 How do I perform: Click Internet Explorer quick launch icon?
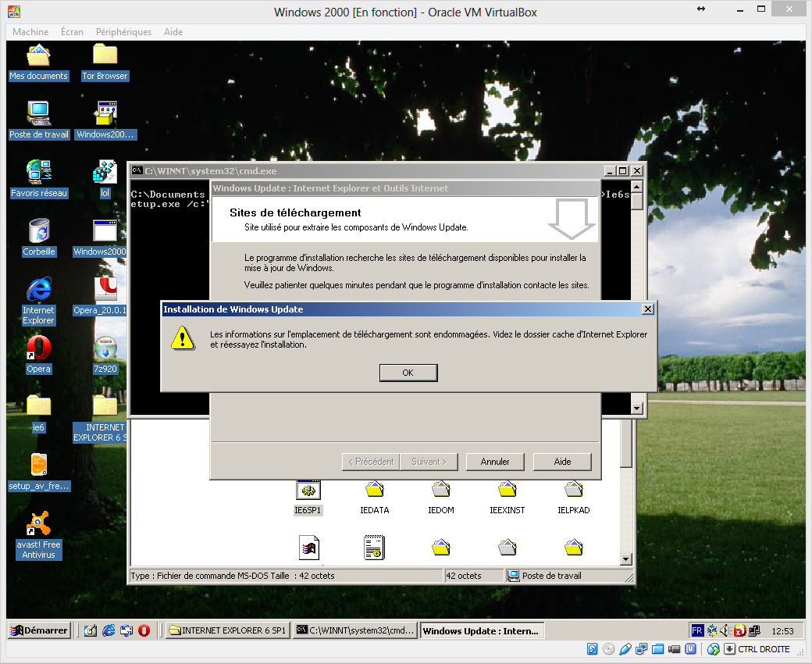point(109,630)
